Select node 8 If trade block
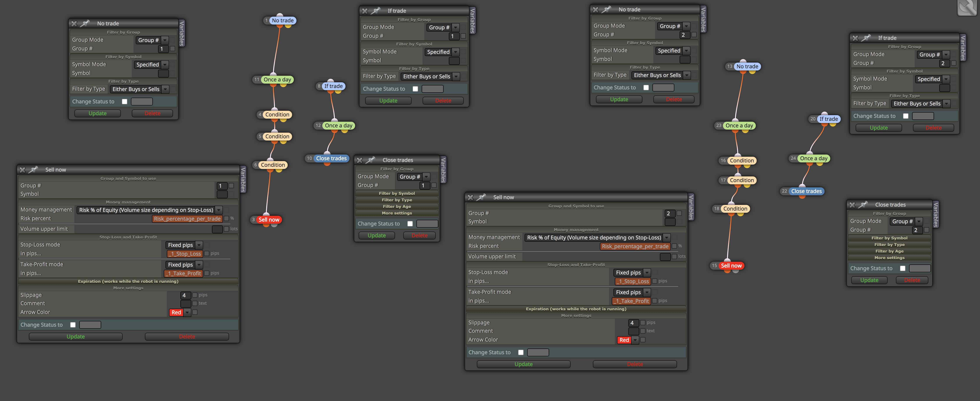Screen dimensions: 980x401 (x=333, y=86)
